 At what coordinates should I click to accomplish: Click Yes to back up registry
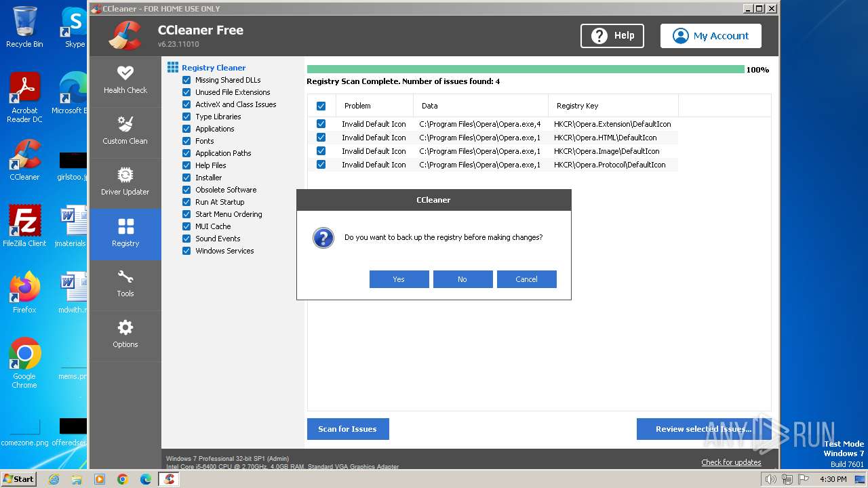(x=399, y=279)
